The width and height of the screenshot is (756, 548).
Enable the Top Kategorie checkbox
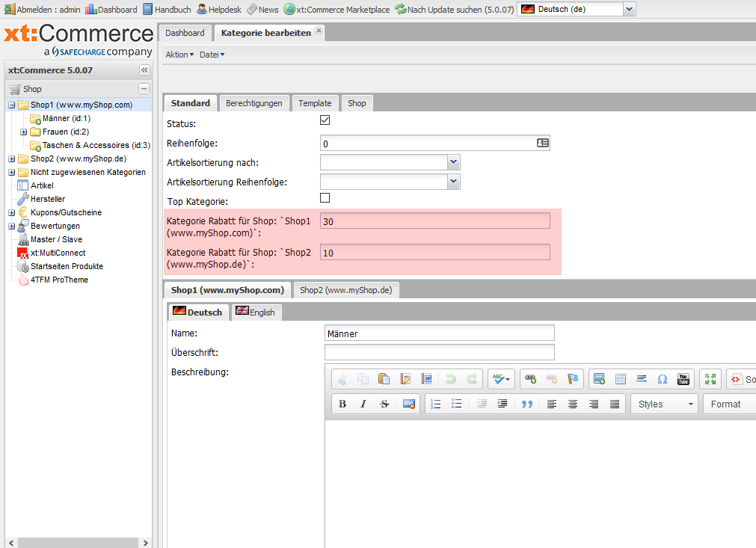pos(325,198)
